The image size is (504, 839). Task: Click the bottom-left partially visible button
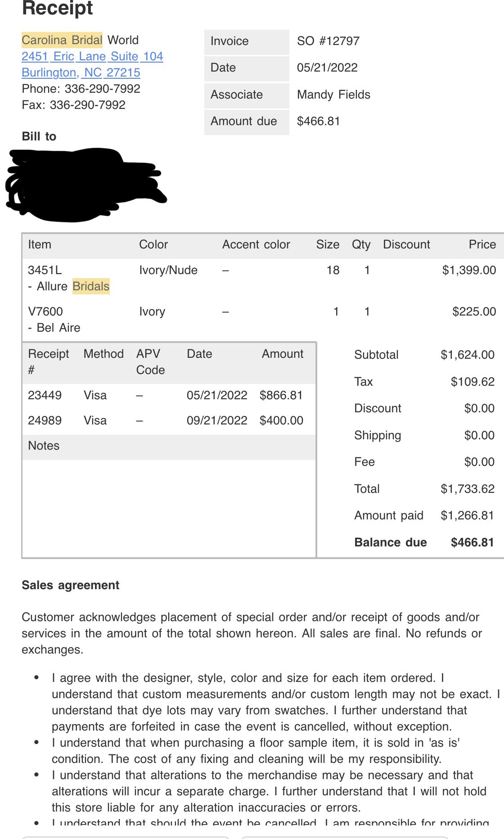(x=126, y=837)
